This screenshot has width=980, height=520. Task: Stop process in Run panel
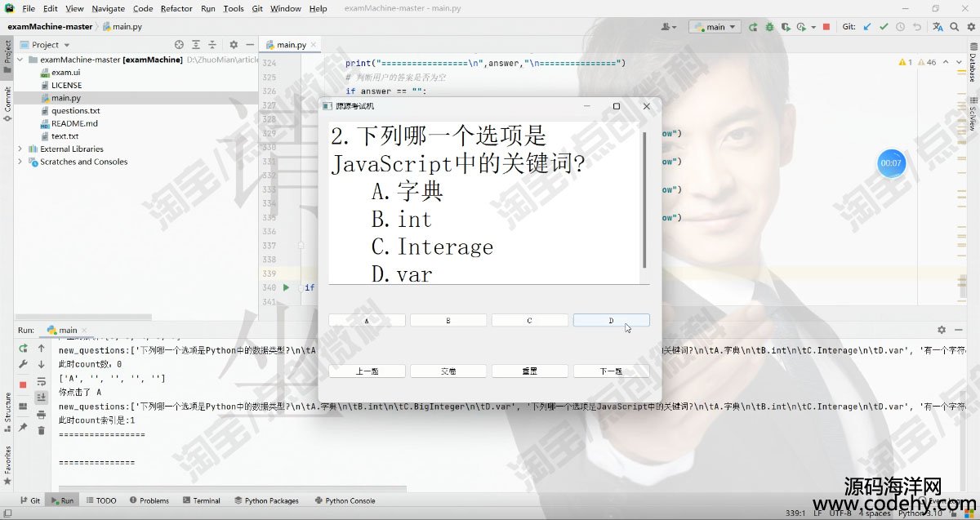click(x=23, y=384)
